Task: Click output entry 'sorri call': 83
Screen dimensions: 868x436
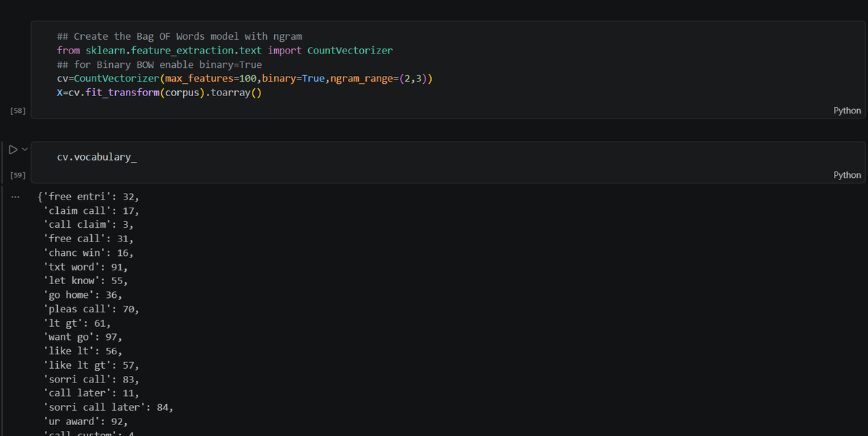Action: 91,379
